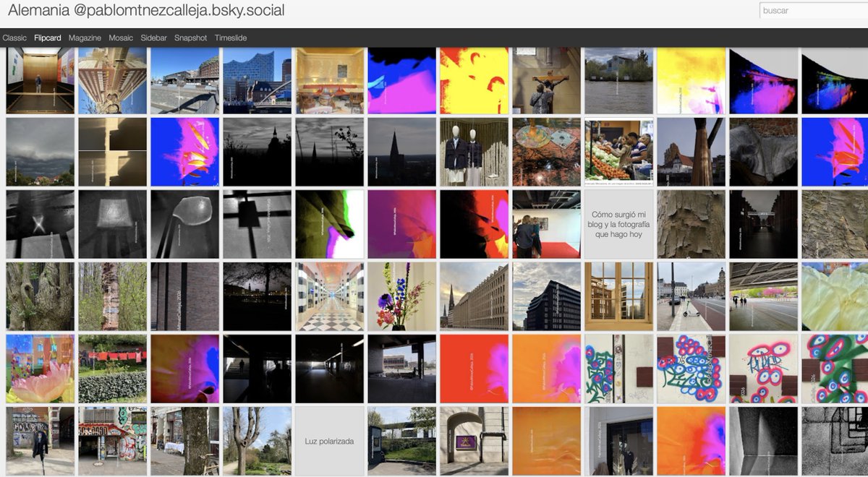
Task: Open the river with trees and house photo
Action: (x=618, y=80)
